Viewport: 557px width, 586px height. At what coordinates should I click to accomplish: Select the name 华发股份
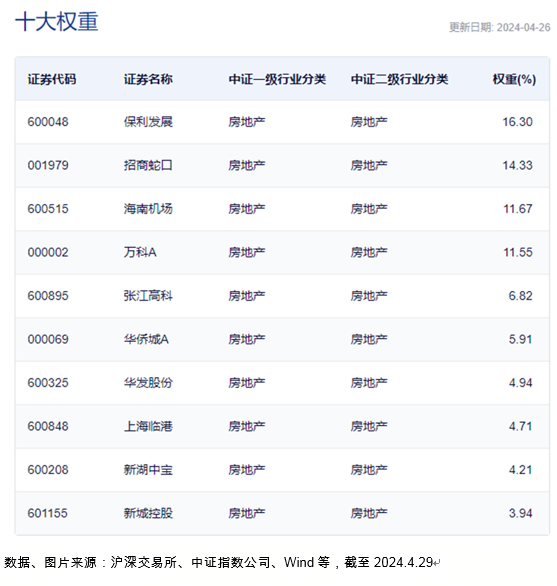tap(148, 383)
